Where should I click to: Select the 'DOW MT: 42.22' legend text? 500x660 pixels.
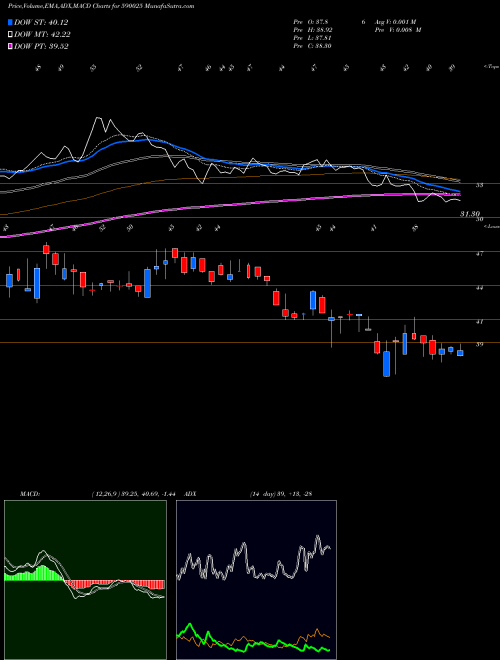click(42, 35)
